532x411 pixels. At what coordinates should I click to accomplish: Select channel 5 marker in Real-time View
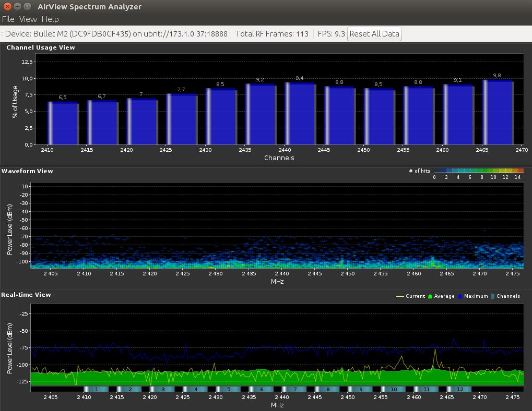(228, 389)
